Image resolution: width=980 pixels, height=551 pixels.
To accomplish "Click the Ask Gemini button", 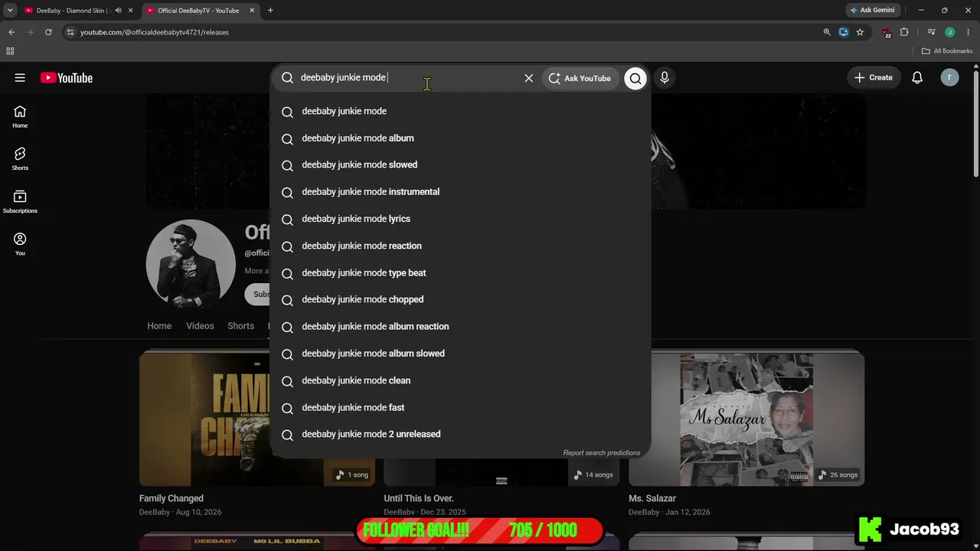I will coord(872,10).
